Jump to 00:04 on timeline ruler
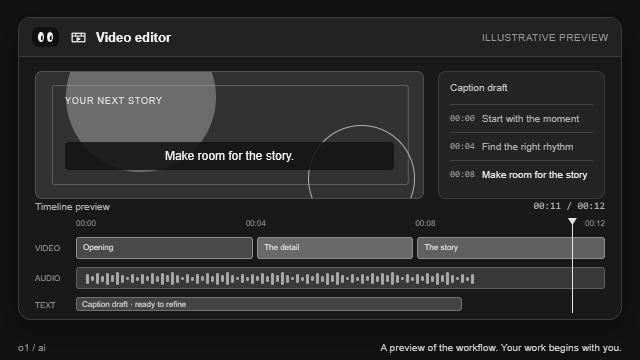The width and height of the screenshot is (640, 360). pos(256,223)
